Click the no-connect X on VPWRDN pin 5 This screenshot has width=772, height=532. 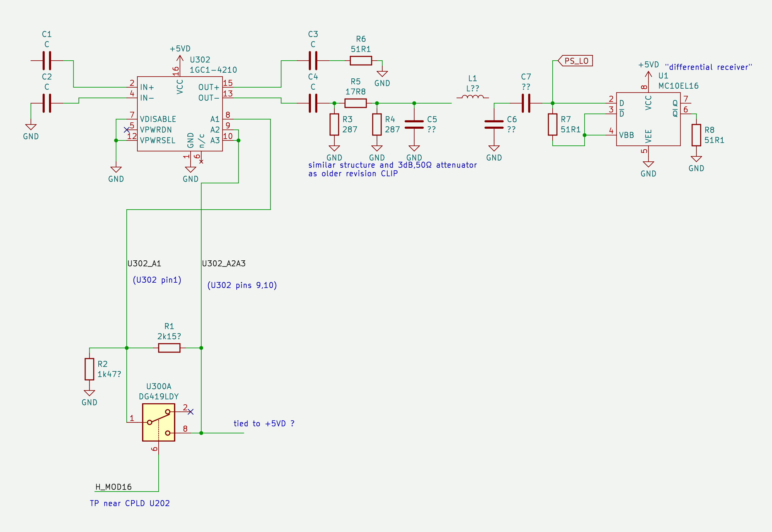click(x=127, y=130)
